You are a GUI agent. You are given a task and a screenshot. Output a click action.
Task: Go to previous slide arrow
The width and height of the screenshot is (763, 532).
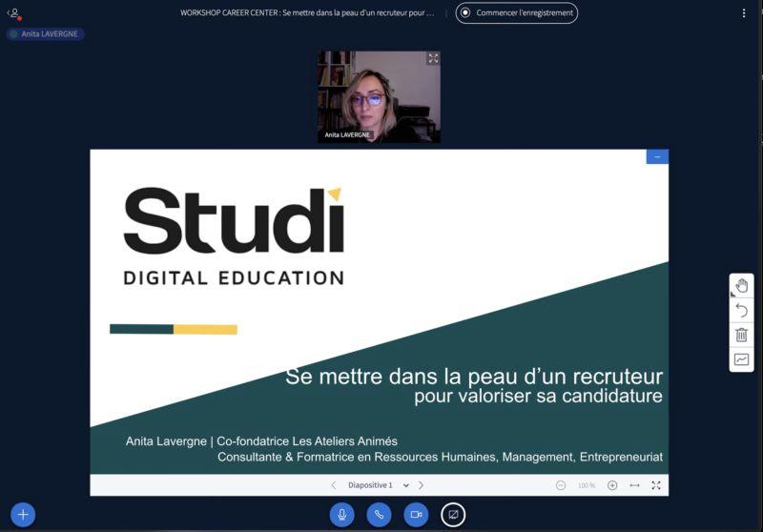333,485
